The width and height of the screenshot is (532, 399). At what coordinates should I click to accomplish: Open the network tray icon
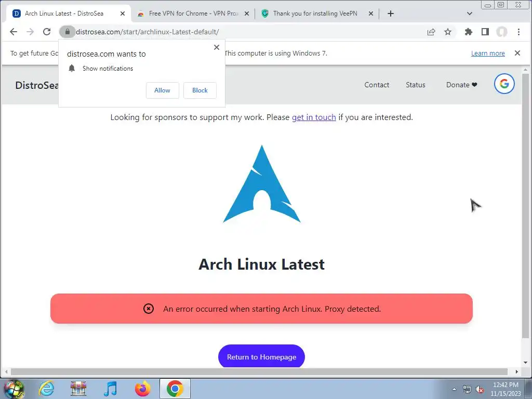pos(467,390)
